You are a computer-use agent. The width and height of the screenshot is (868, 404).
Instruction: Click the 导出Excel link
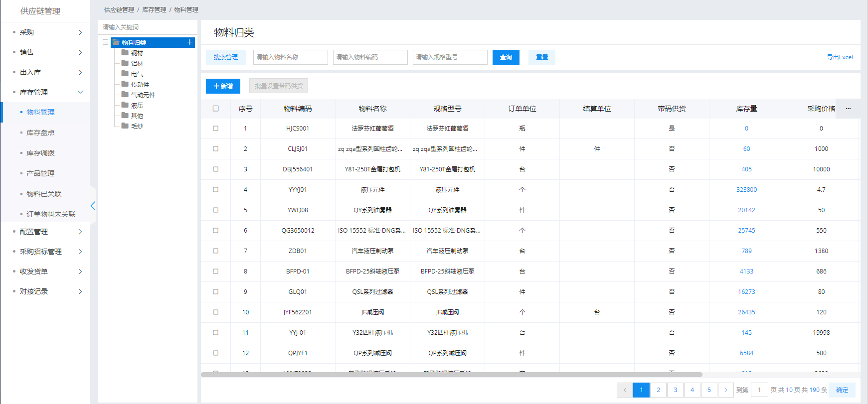coord(840,57)
